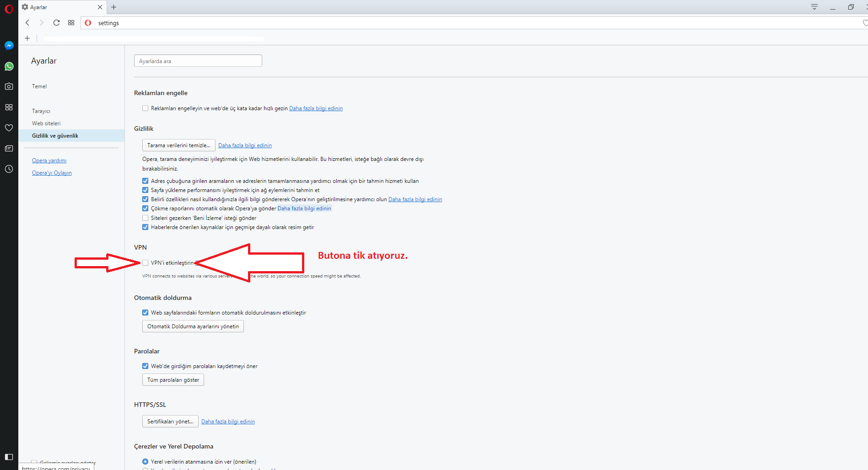Open 'Daha fazla bilgi edinin' after Çökme raporlarını
This screenshot has height=470, width=868.
tap(304, 208)
